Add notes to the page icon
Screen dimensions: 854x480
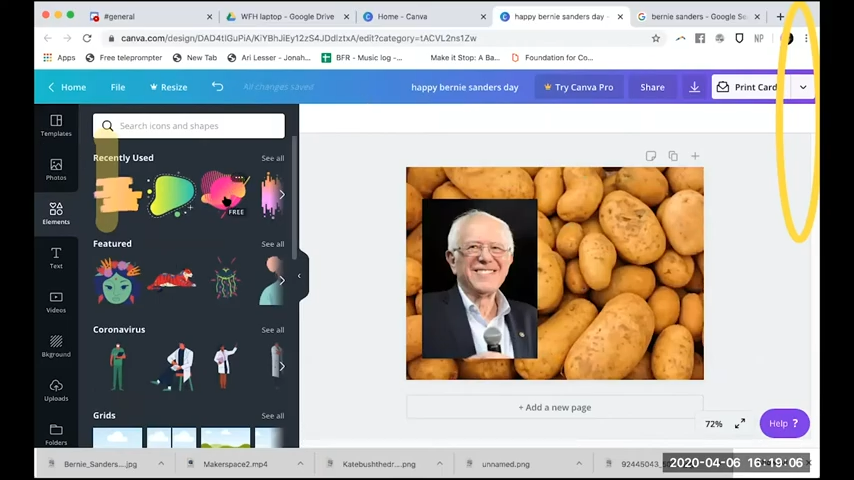pyautogui.click(x=650, y=156)
